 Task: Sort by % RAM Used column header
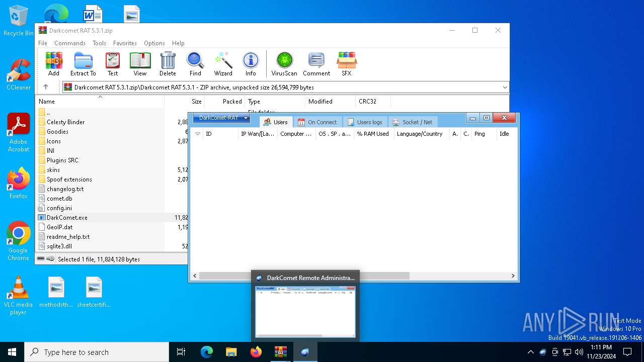pos(373,134)
